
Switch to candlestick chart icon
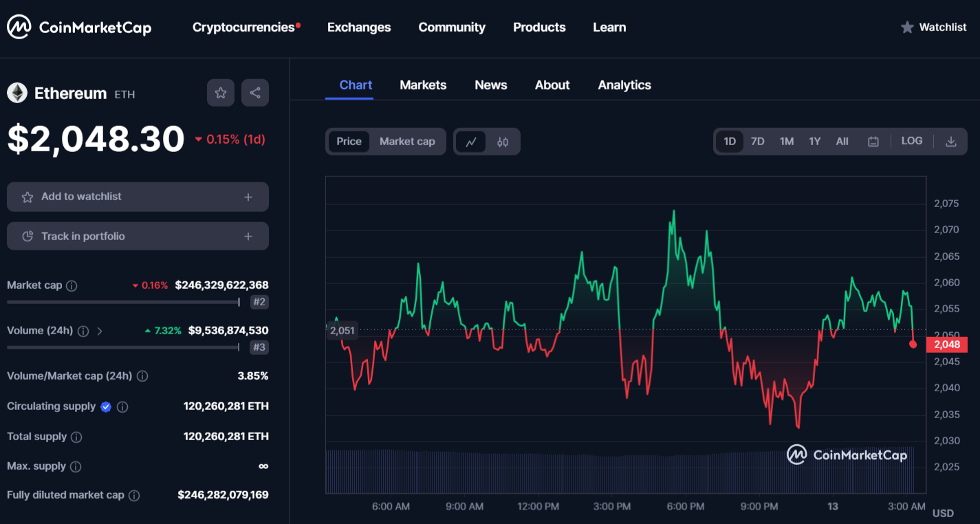click(503, 142)
